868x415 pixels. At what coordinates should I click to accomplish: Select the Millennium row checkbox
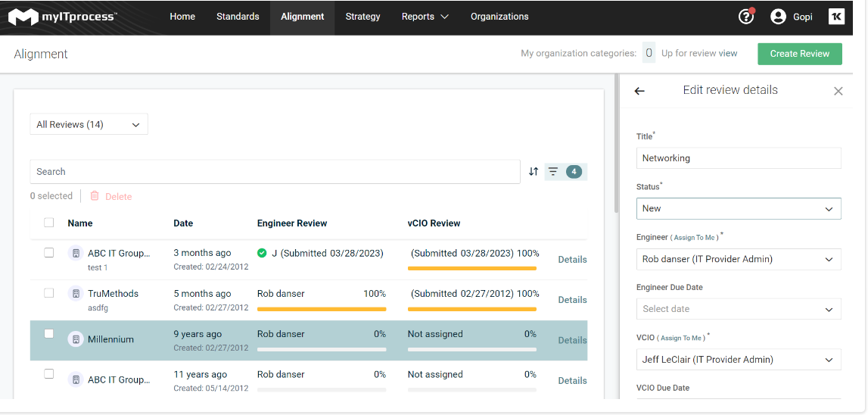pos(49,334)
